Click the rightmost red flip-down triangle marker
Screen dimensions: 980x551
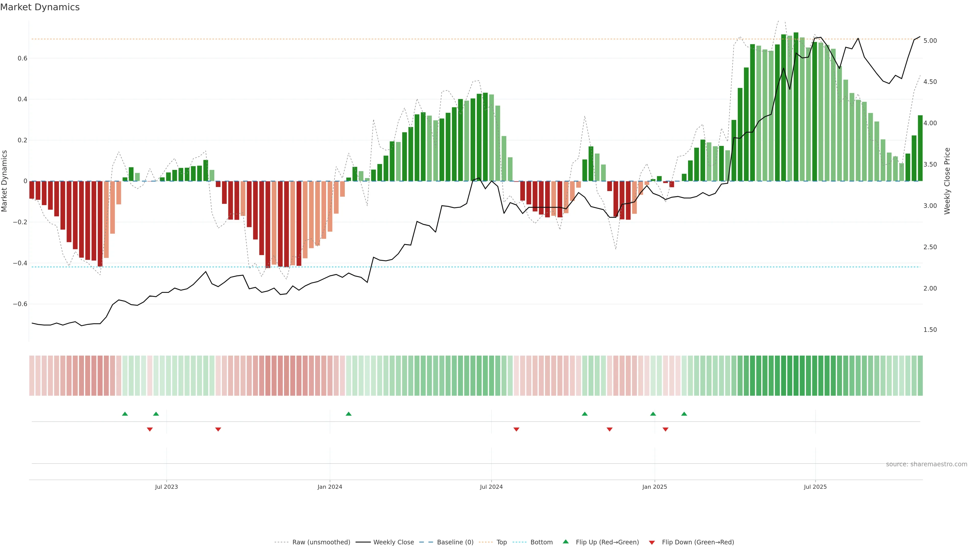click(665, 429)
